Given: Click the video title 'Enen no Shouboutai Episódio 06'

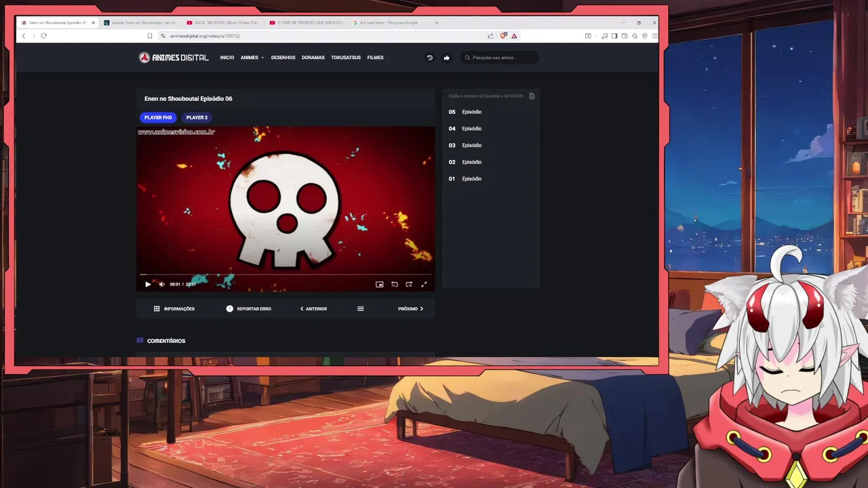Looking at the screenshot, I should pos(189,99).
